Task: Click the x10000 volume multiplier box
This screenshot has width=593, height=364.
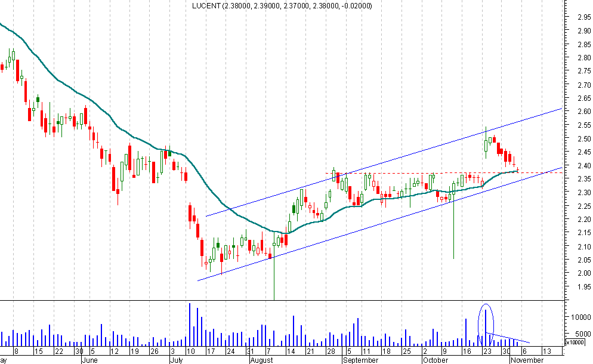Action: coord(575,343)
